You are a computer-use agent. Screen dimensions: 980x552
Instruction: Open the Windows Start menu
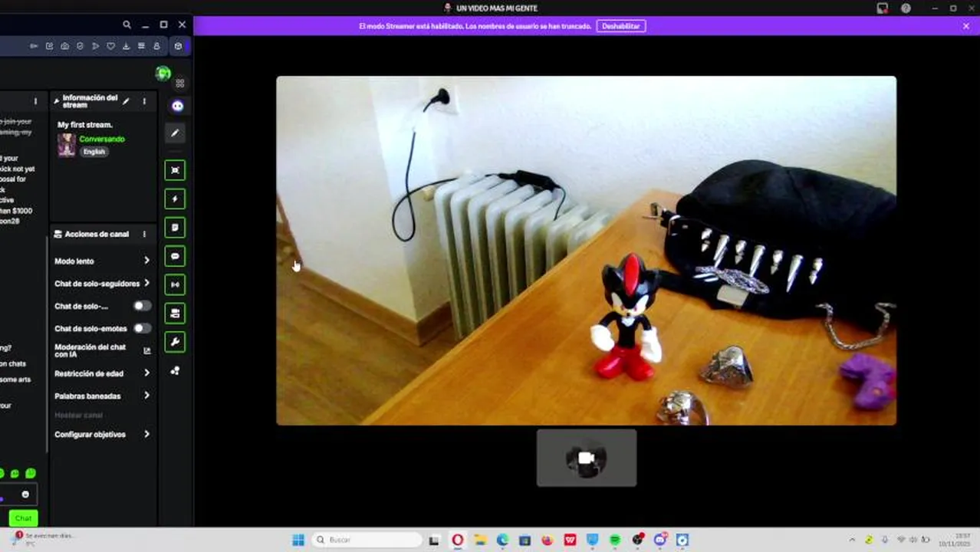(298, 540)
